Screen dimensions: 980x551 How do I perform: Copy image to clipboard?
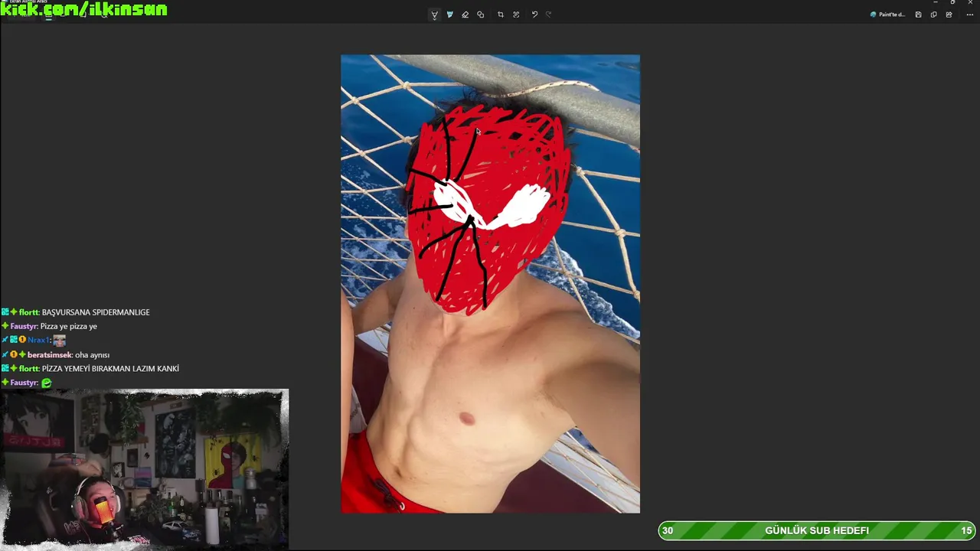[x=933, y=15]
